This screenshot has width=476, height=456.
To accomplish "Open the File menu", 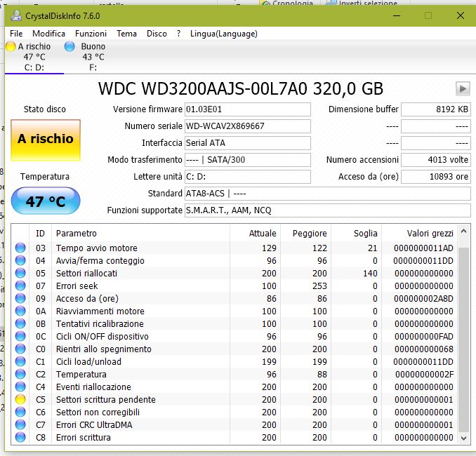I will (x=16, y=34).
